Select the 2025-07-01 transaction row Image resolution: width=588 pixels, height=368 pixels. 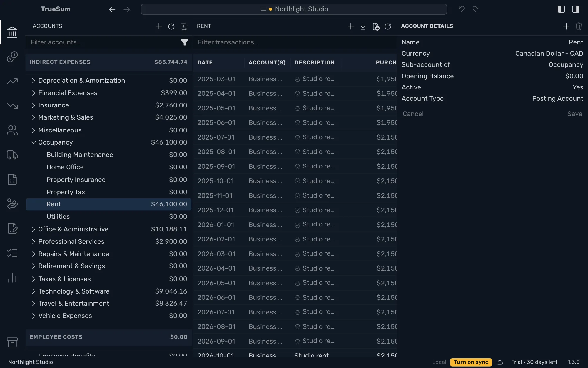coord(295,137)
